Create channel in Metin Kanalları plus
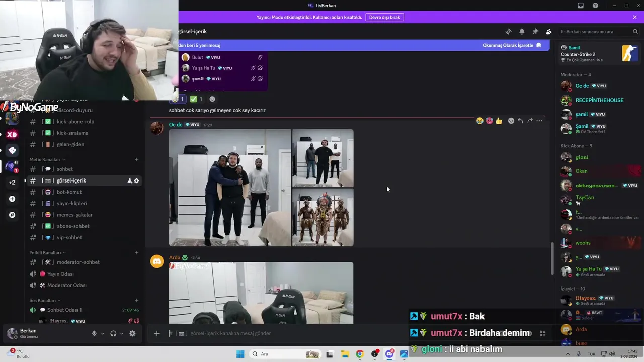Viewport: 644px width, 362px height. click(x=136, y=160)
